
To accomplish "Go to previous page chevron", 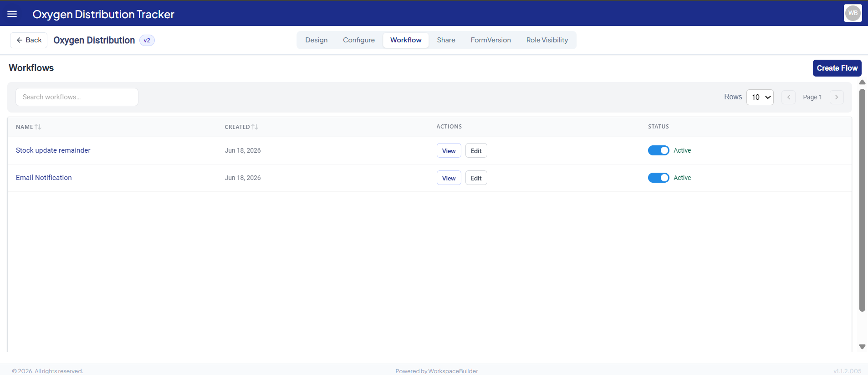I will pos(788,97).
